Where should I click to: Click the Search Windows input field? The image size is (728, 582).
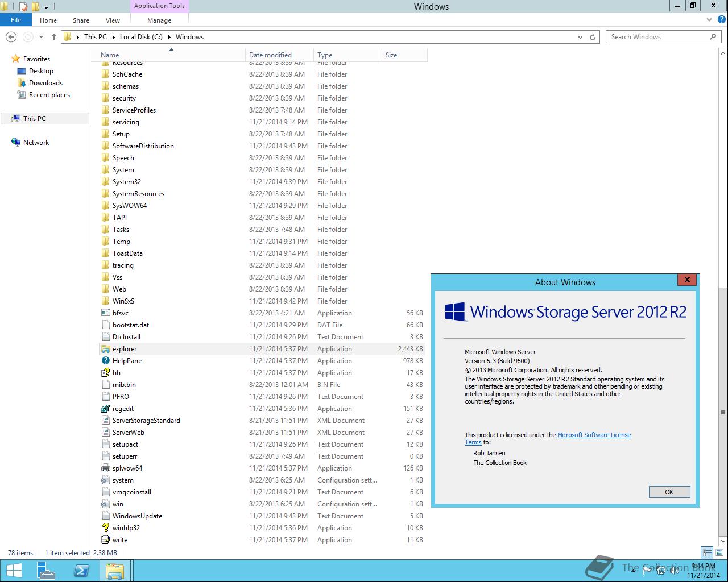coord(658,37)
